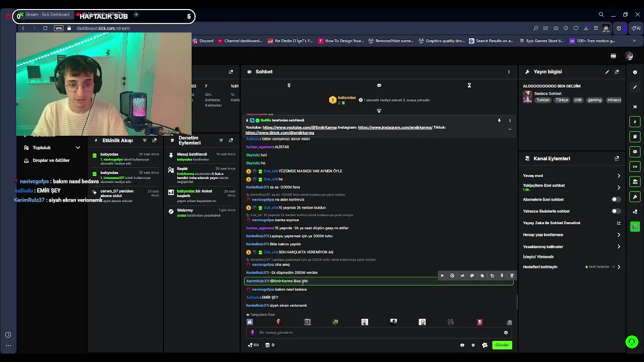The width and height of the screenshot is (644, 362).
Task: Expand Takipçilere özel sohbet settings
Action: 618,187
